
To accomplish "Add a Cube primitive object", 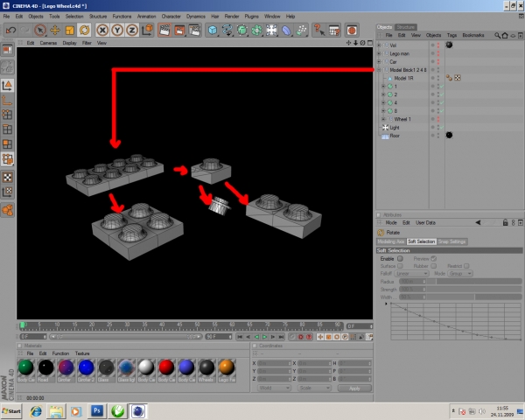I will [x=213, y=30].
